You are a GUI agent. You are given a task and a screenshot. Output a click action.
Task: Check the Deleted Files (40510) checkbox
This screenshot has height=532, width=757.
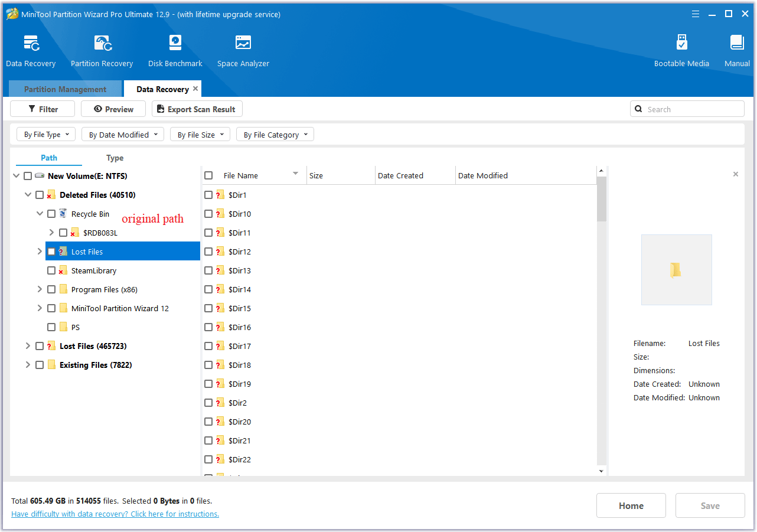40,195
